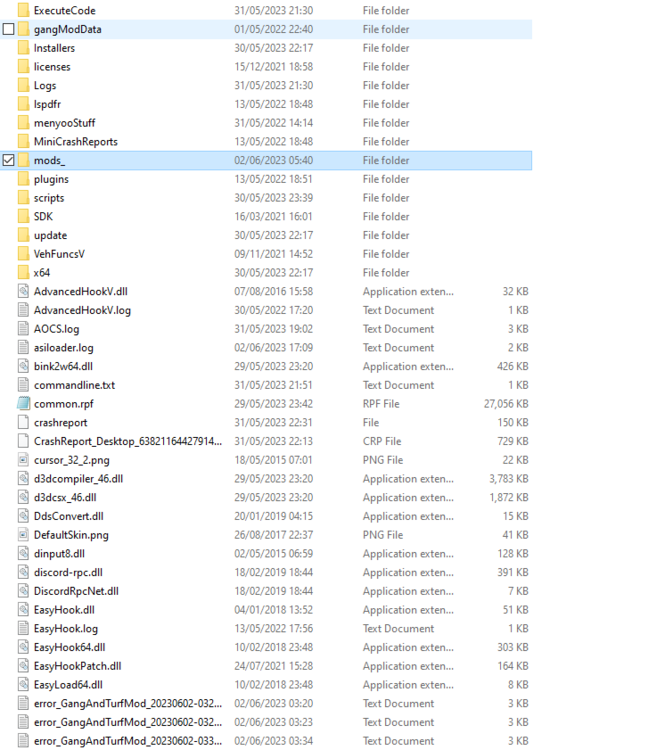
Task: Select the mods_ folder name
Action: pyautogui.click(x=49, y=160)
